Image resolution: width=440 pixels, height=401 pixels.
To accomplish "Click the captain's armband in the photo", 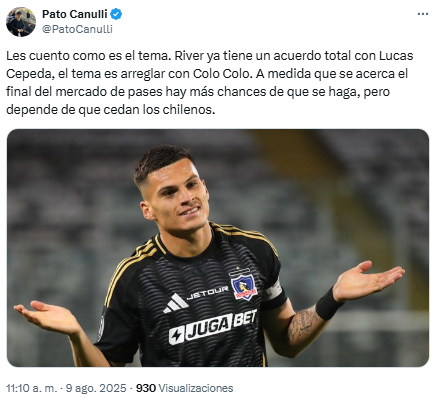I will click(274, 289).
